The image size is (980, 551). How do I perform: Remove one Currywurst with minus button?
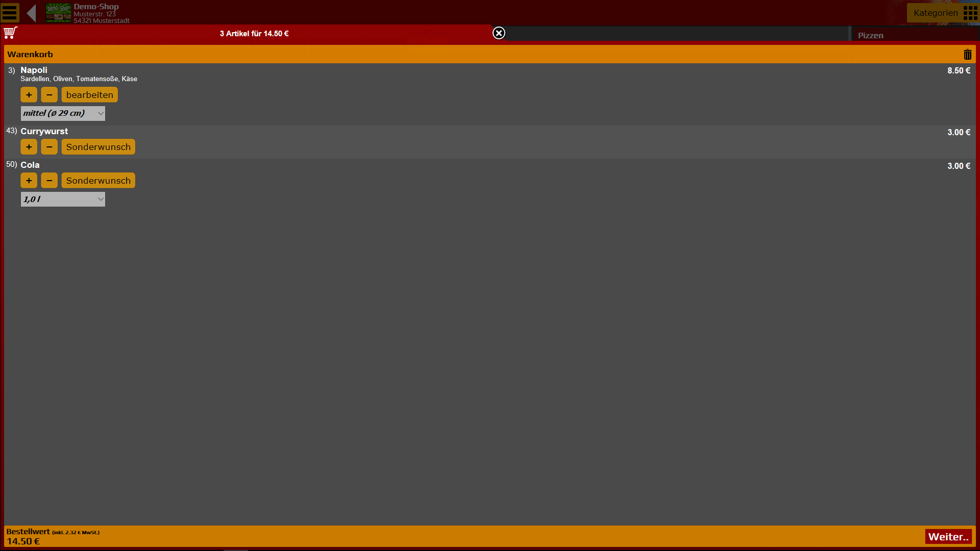[49, 147]
